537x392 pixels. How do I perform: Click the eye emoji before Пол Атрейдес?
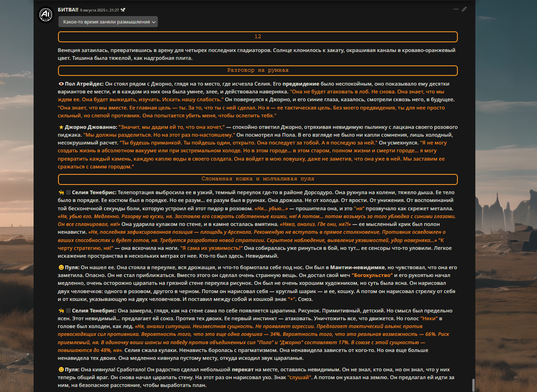61,84
